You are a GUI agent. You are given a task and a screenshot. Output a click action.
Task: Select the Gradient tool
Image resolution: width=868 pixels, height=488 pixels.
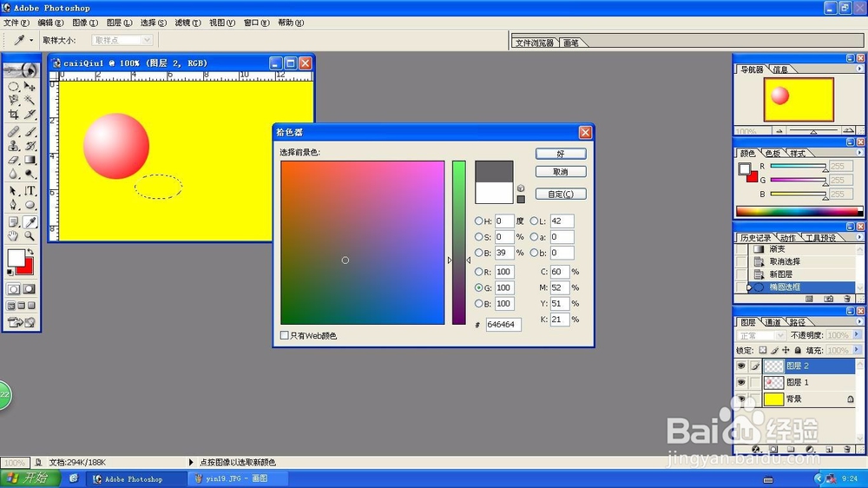[x=30, y=160]
